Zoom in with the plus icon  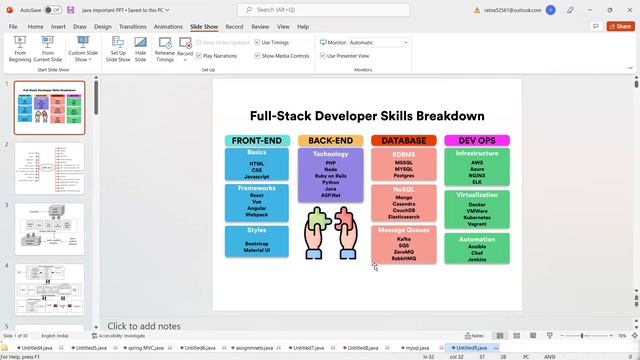pos(611,336)
